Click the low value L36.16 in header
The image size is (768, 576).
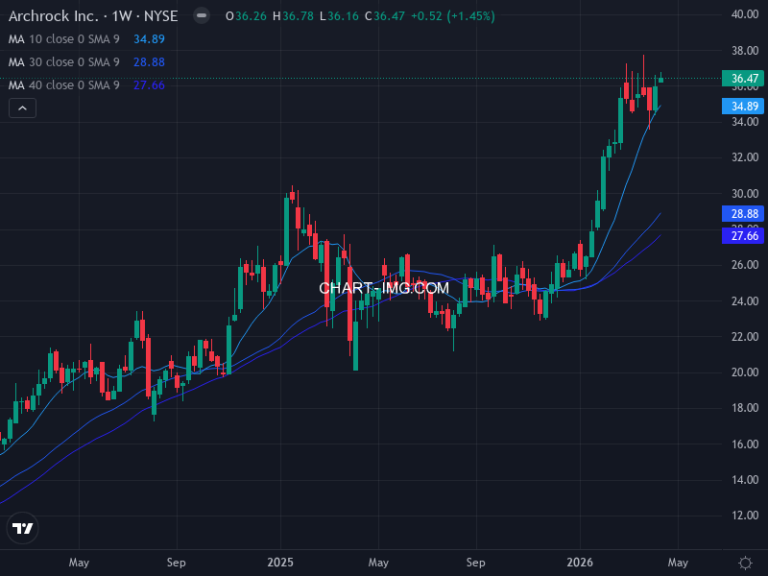click(x=339, y=16)
